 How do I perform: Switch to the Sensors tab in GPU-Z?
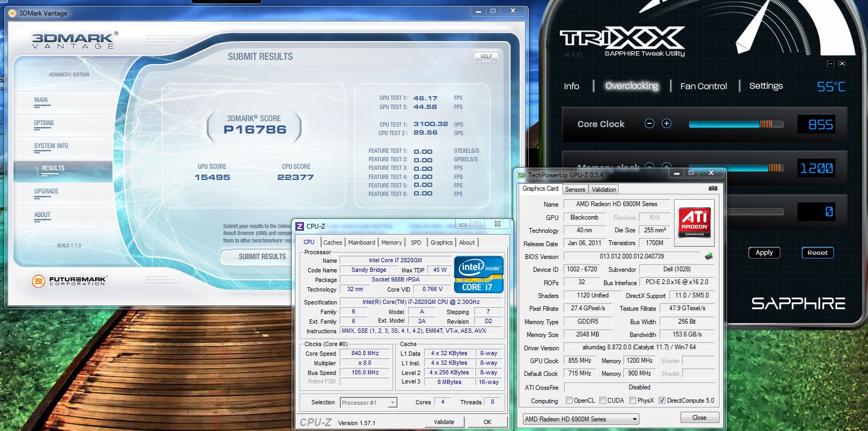575,190
